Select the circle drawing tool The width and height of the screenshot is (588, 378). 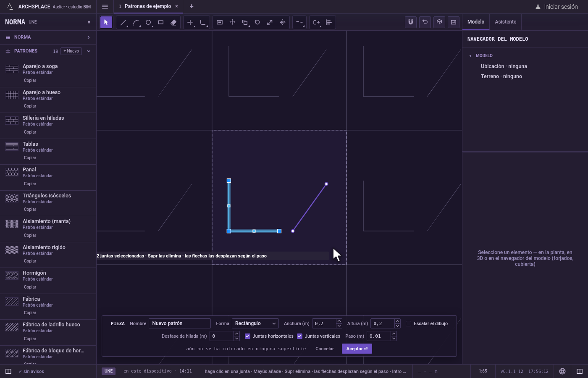(148, 22)
